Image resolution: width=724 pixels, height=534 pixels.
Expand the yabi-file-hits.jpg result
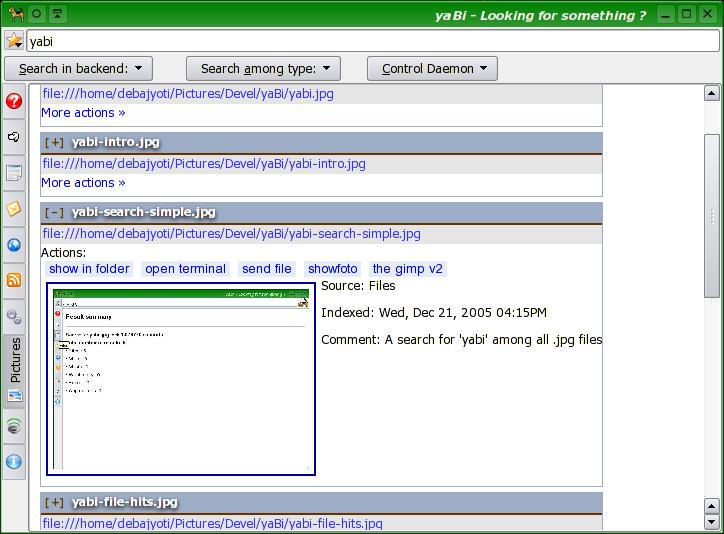[54, 502]
